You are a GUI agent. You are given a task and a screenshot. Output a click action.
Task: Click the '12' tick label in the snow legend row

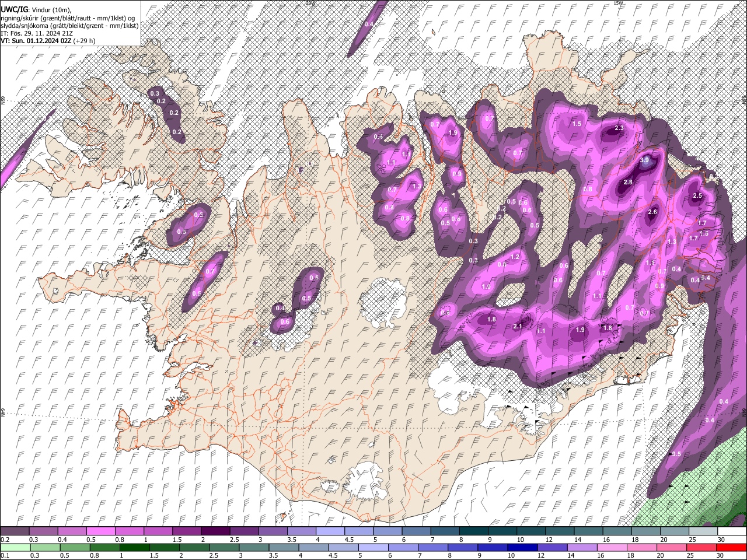click(x=549, y=540)
